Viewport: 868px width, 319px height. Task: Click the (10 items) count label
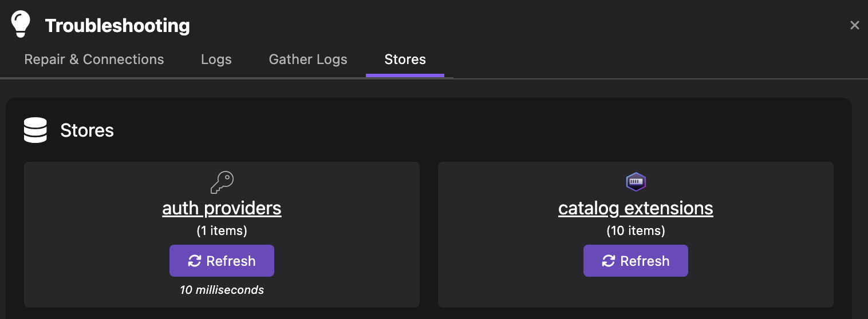pyautogui.click(x=636, y=231)
